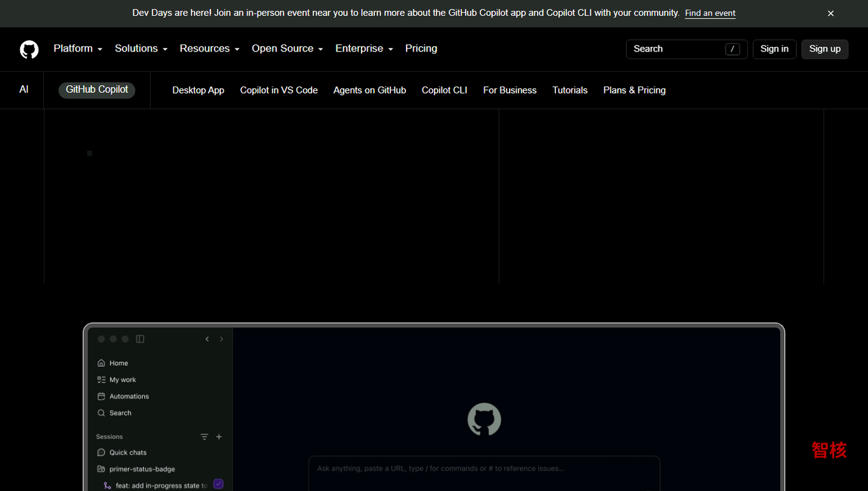Click the Quick chats bubble icon
The height and width of the screenshot is (491, 868).
point(101,452)
